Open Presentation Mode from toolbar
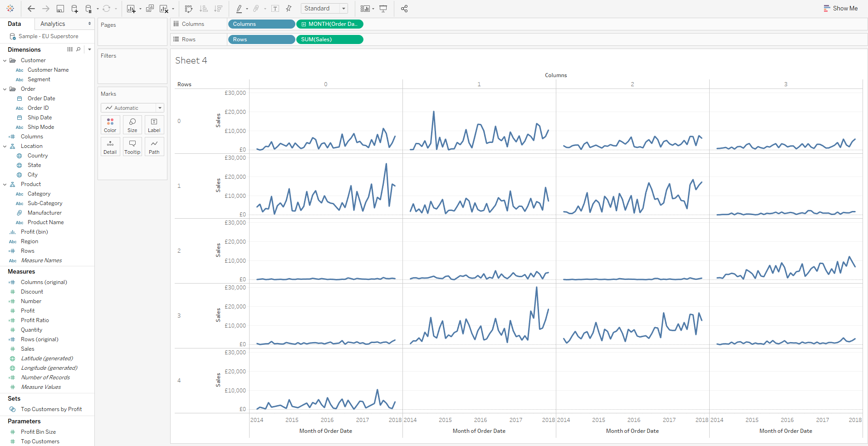 pyautogui.click(x=383, y=9)
